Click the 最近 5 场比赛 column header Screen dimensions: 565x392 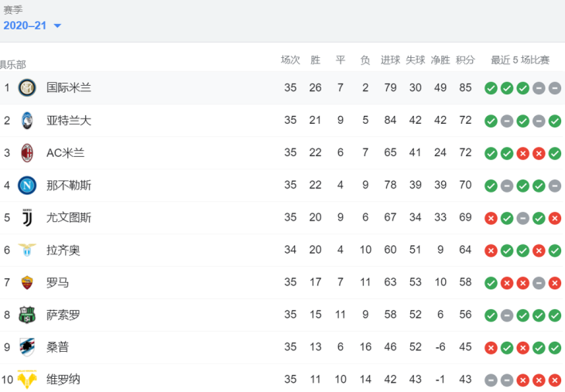coord(520,60)
